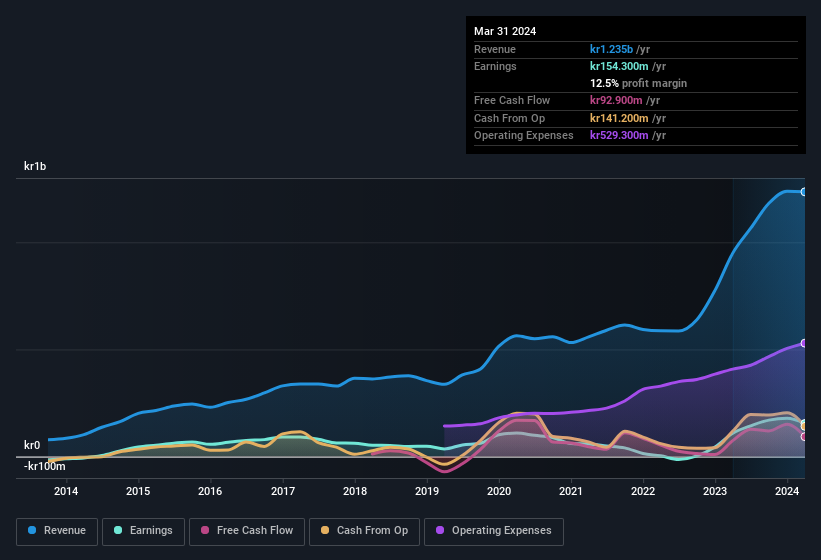Click the 2024 x-axis label
Image resolution: width=821 pixels, height=560 pixels.
[x=787, y=491]
